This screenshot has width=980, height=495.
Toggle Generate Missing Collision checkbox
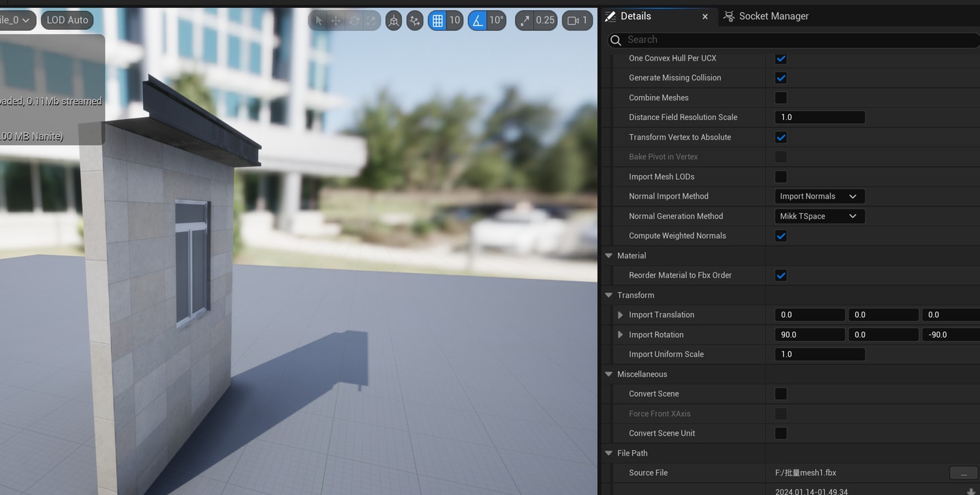point(781,78)
